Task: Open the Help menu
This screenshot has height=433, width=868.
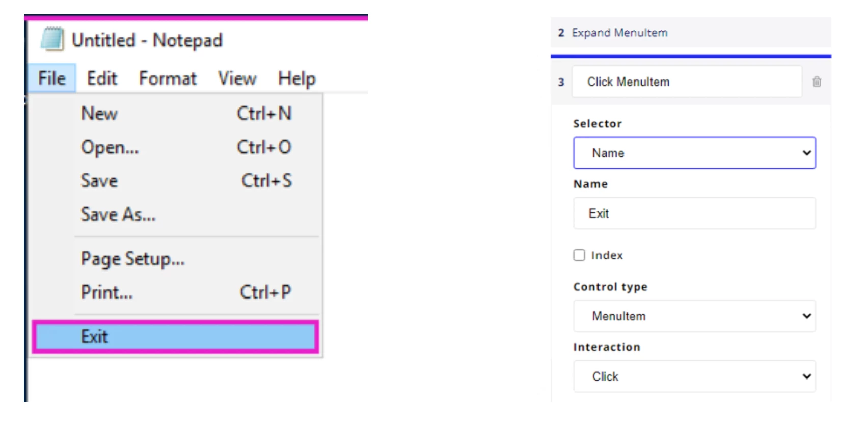Action: click(x=296, y=78)
